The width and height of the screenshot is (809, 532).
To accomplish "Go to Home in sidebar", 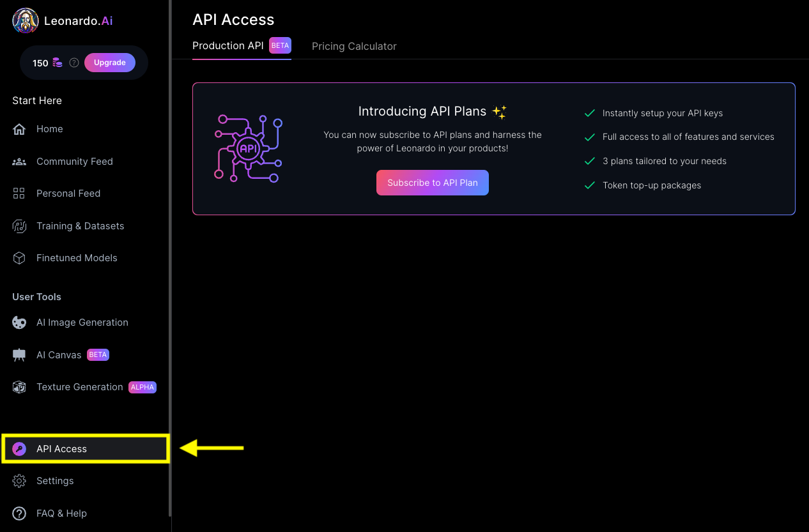I will pos(50,129).
